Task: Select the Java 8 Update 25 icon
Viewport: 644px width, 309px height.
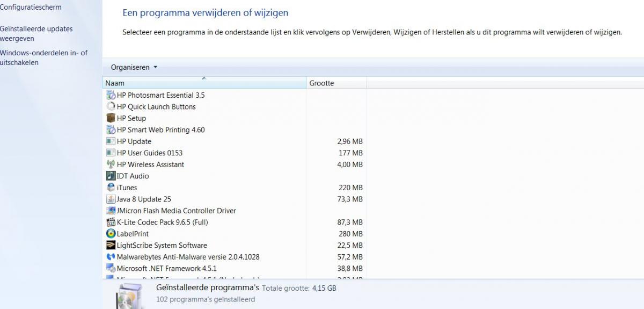Action: [111, 199]
